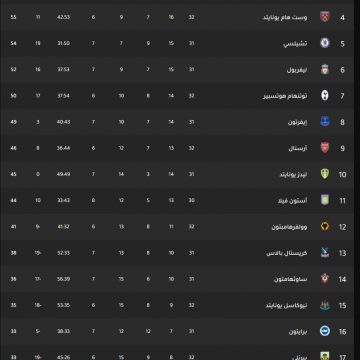Select the rank 10 table row
The image size is (360, 360).
click(177, 174)
